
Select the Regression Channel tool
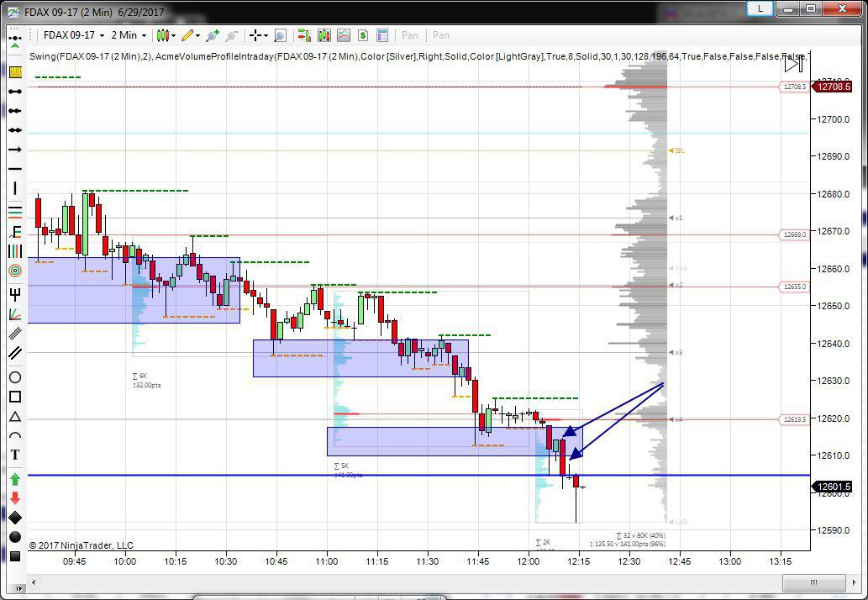pyautogui.click(x=15, y=334)
